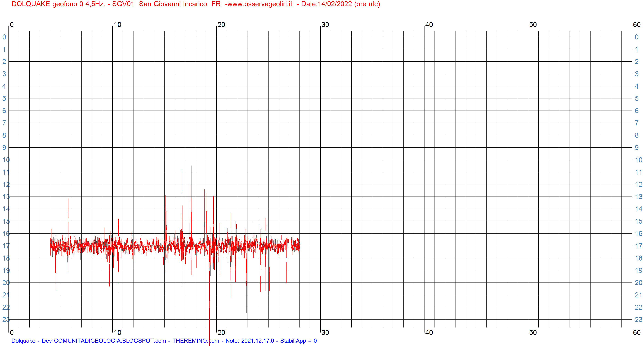The image size is (644, 346).
Task: Click hour label 3 on the left axis
Action: coord(4,74)
